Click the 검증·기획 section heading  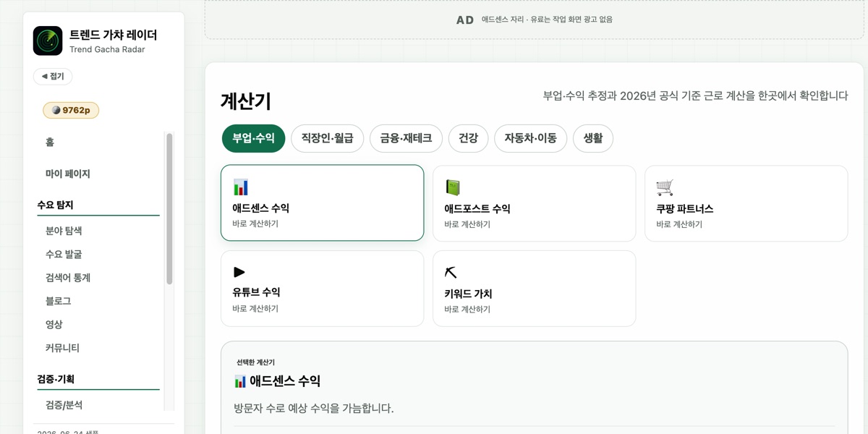point(56,379)
